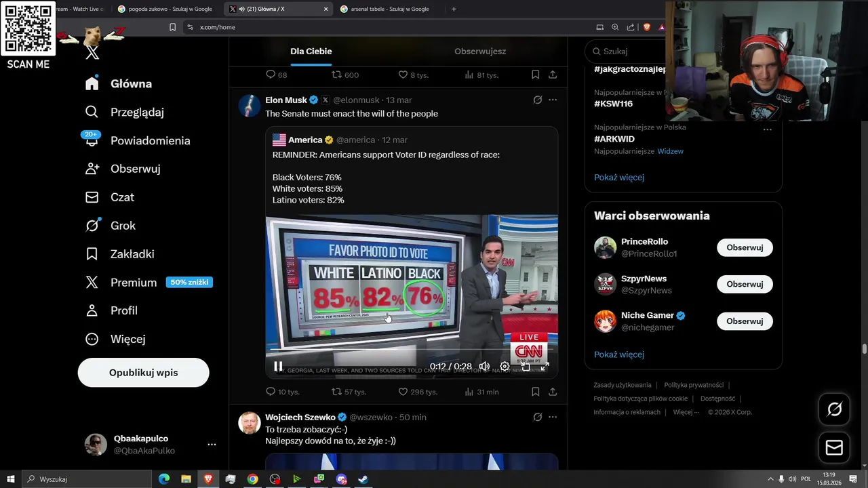Open Windows Start menu

(10, 479)
